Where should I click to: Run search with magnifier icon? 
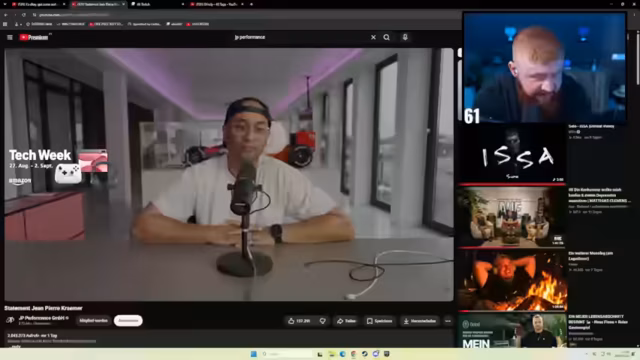(x=387, y=37)
